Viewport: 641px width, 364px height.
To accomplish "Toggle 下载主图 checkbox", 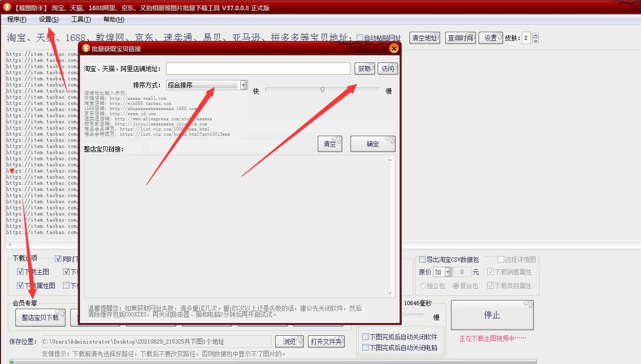I will point(20,272).
